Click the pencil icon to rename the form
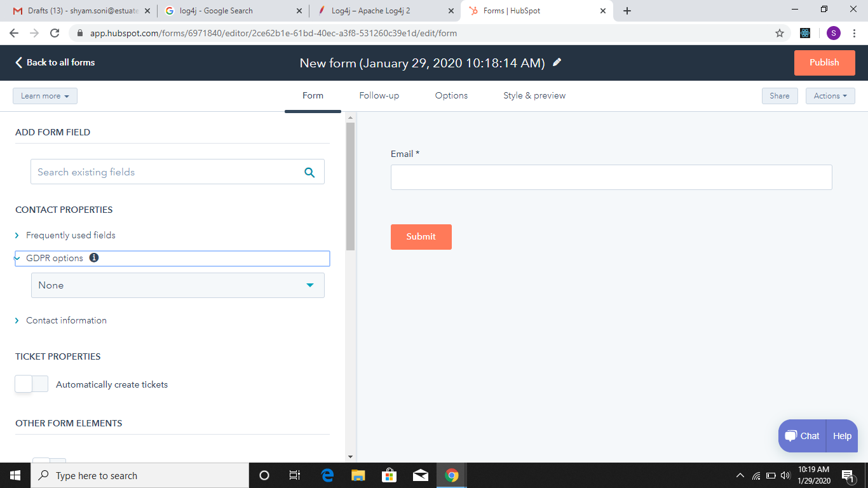Screen dimensions: 868x488 pyautogui.click(x=557, y=63)
